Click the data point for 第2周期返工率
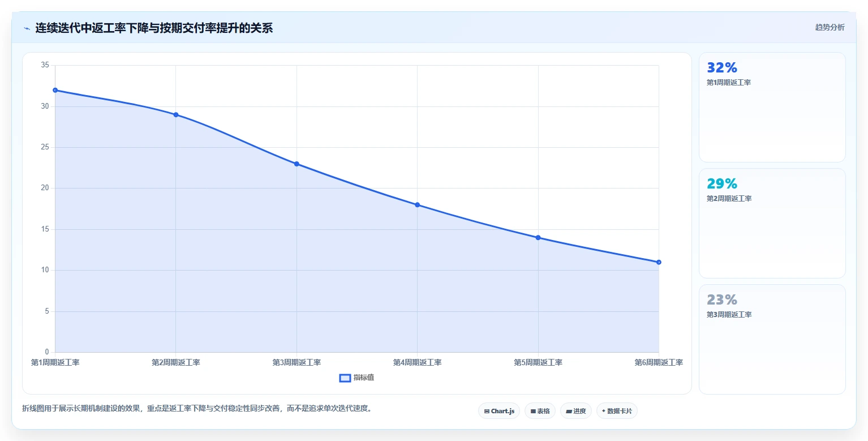Screen dimensions: 868x441 coord(176,115)
